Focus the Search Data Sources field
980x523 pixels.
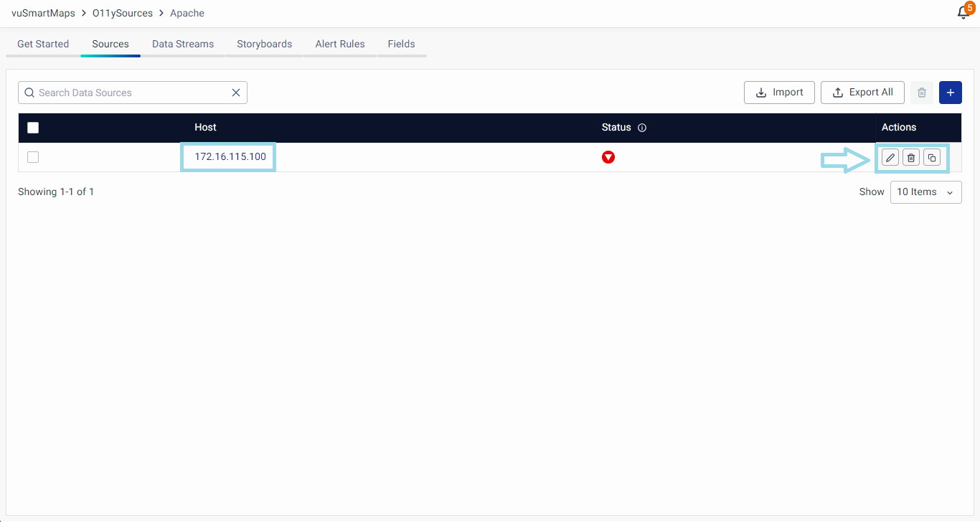[129, 93]
